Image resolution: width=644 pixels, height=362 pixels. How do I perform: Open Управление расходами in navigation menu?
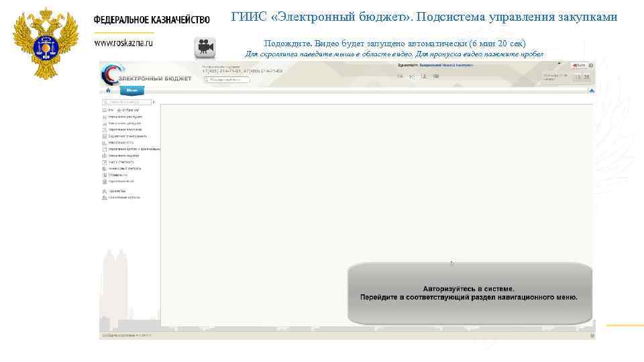point(122,117)
